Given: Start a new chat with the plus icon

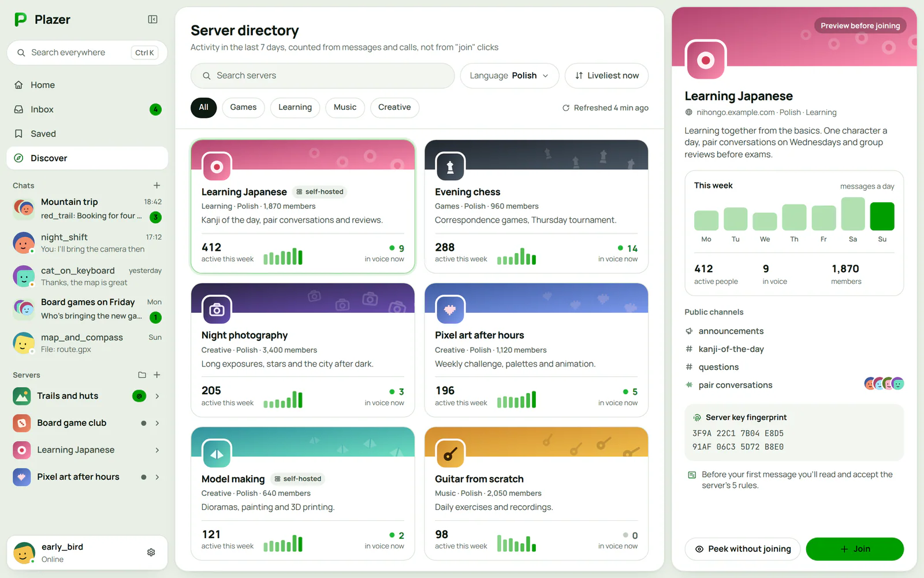Looking at the screenshot, I should point(157,186).
